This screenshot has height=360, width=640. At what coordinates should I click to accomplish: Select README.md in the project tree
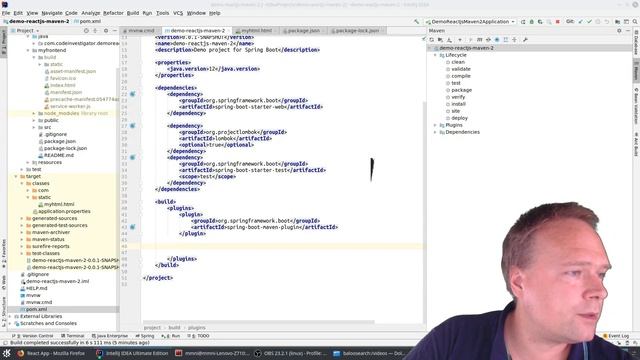[58, 156]
